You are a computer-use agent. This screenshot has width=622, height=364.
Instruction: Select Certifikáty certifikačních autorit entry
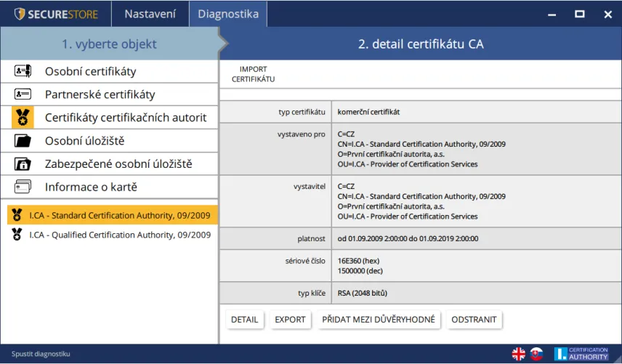(x=110, y=118)
